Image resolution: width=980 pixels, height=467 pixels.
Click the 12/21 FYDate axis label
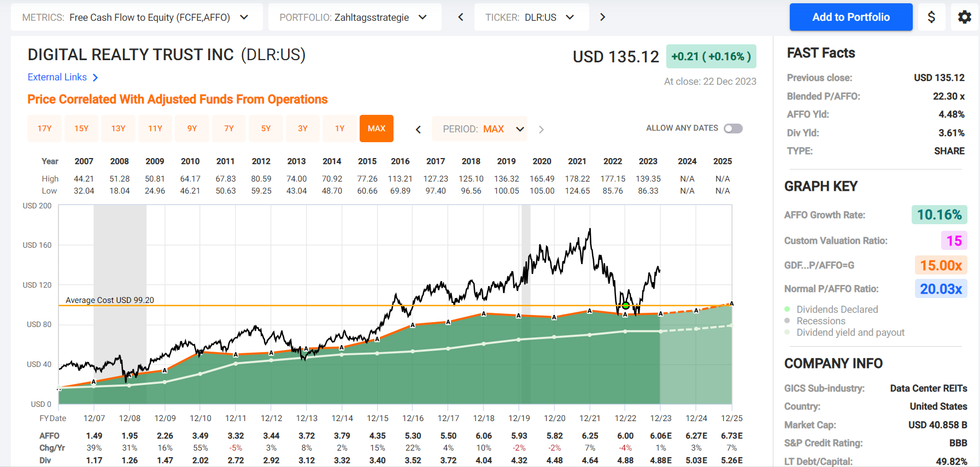pyautogui.click(x=590, y=418)
